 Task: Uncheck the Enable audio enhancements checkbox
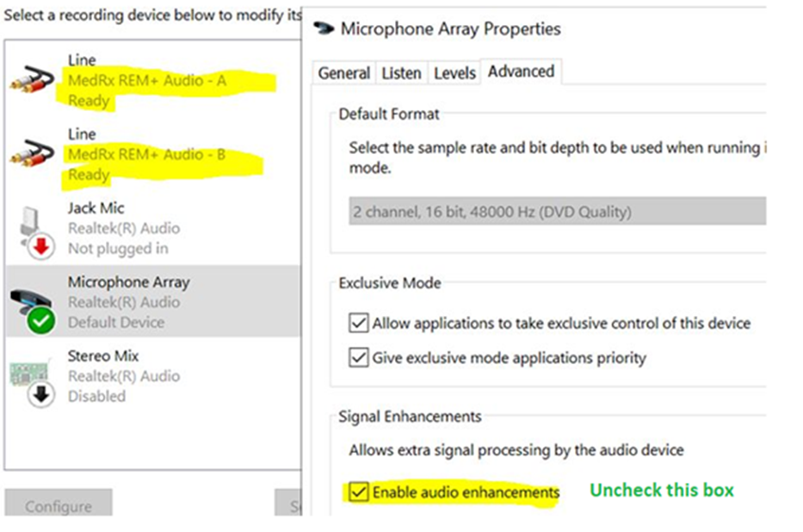point(359,492)
